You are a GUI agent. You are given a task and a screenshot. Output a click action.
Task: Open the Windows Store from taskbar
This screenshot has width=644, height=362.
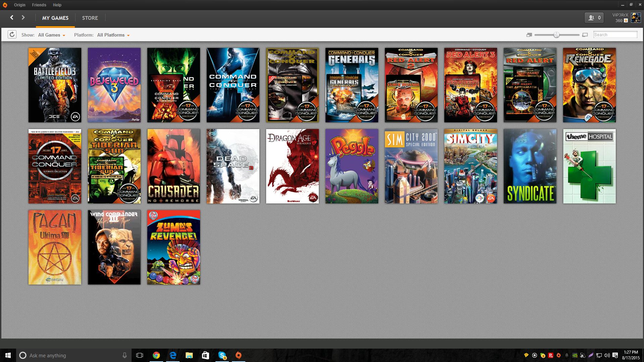[205, 355]
